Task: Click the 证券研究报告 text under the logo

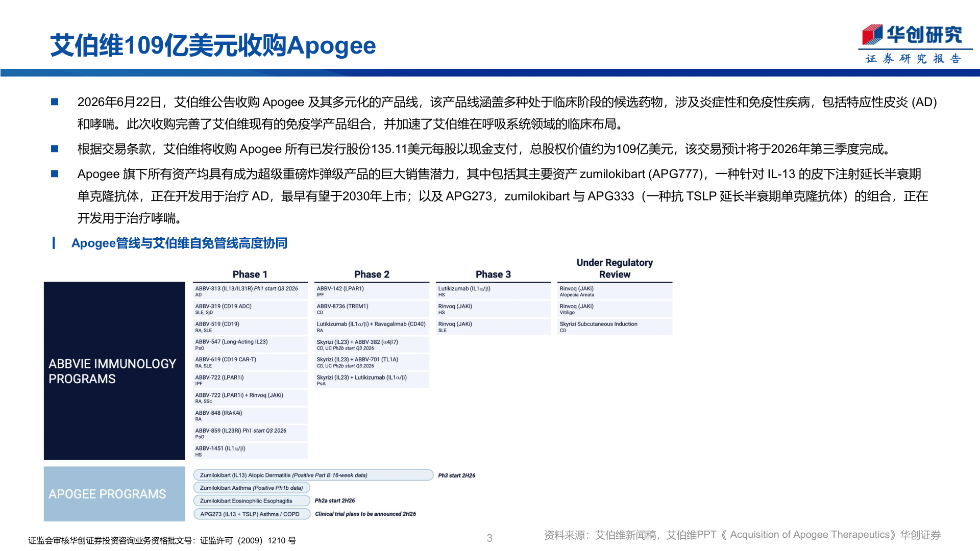Action: click(914, 59)
